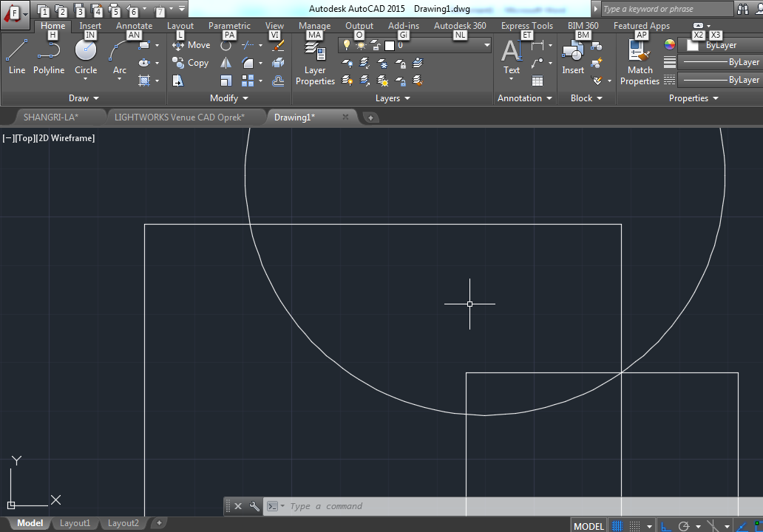Expand the Block panel

click(586, 98)
